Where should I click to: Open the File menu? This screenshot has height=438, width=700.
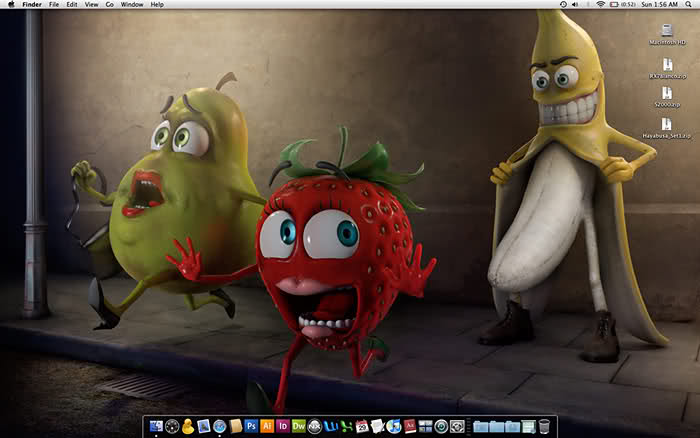pyautogui.click(x=54, y=4)
